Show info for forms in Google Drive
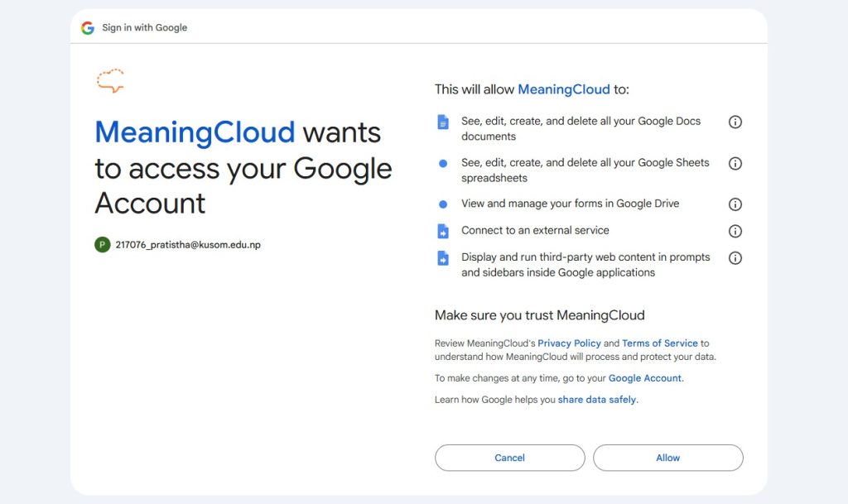The width and height of the screenshot is (848, 504). coord(735,204)
